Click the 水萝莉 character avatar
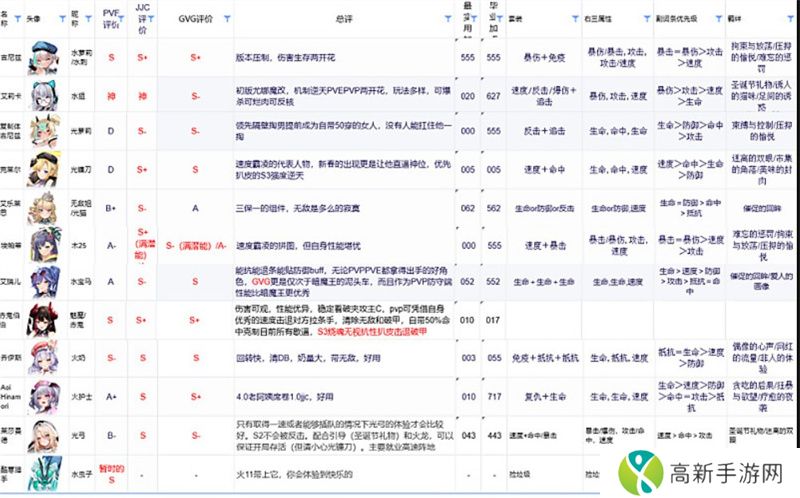 [x=45, y=58]
